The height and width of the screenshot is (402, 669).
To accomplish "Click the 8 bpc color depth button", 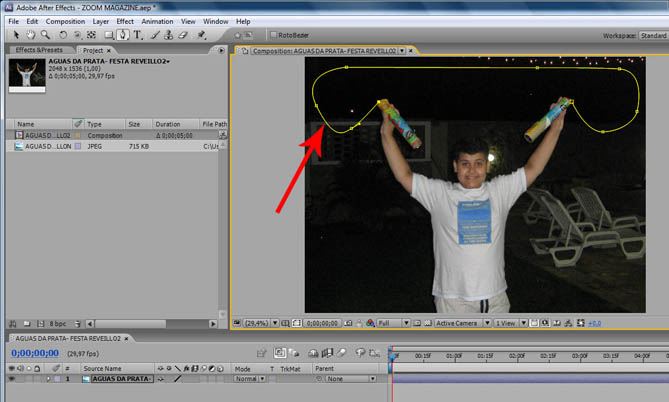I will 57,324.
